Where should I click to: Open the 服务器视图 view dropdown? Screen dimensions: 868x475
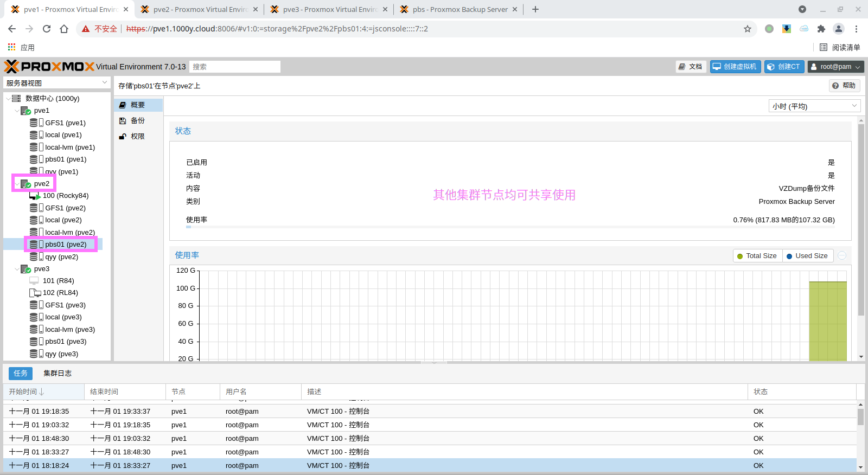[57, 83]
